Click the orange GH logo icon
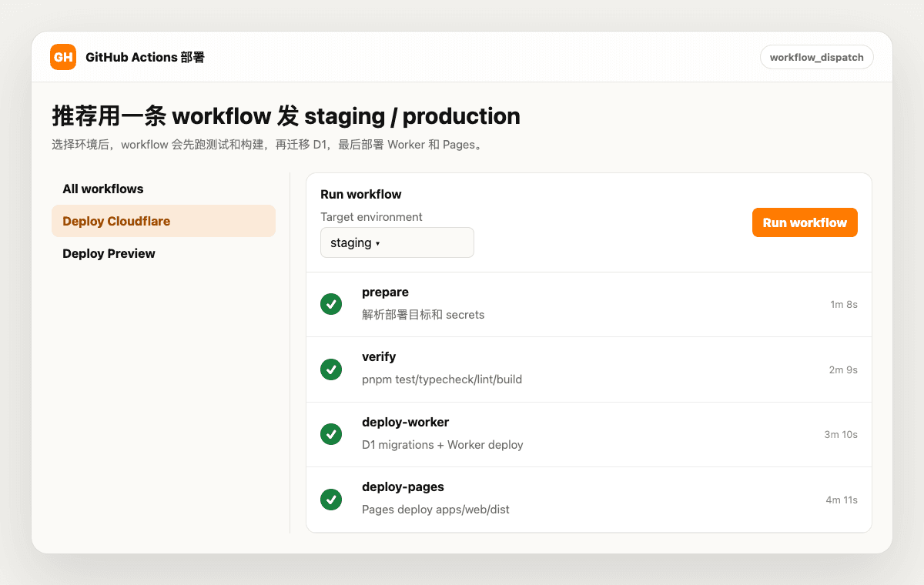Image resolution: width=924 pixels, height=585 pixels. click(63, 57)
